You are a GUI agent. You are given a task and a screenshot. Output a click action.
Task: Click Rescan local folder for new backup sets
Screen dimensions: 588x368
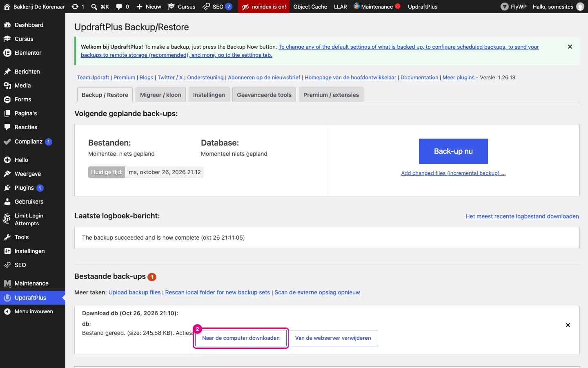[x=218, y=292]
